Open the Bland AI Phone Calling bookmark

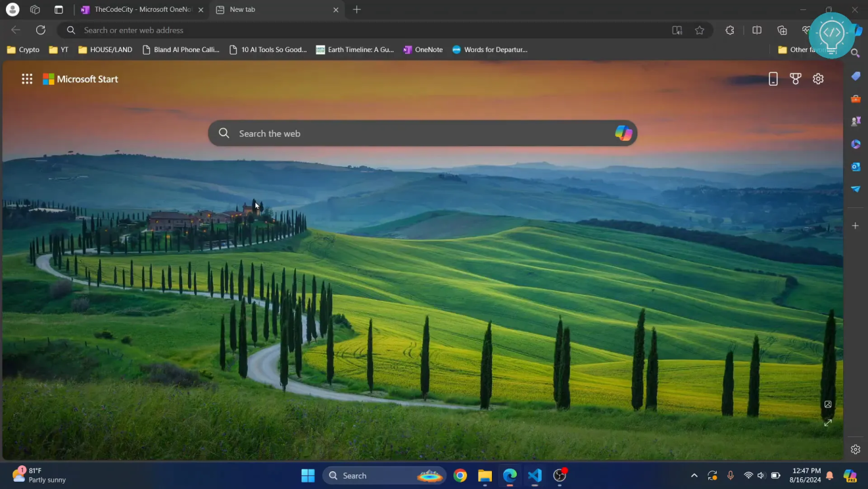(181, 49)
